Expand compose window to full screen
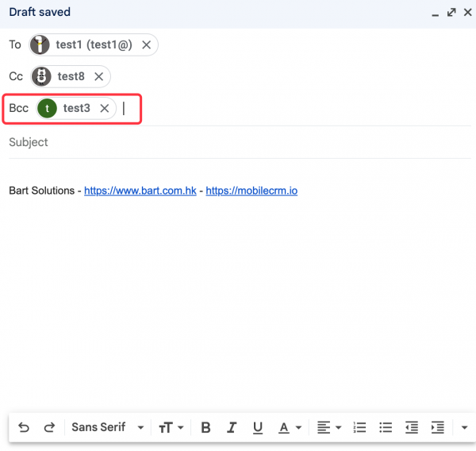The image size is (476, 451). coord(451,13)
